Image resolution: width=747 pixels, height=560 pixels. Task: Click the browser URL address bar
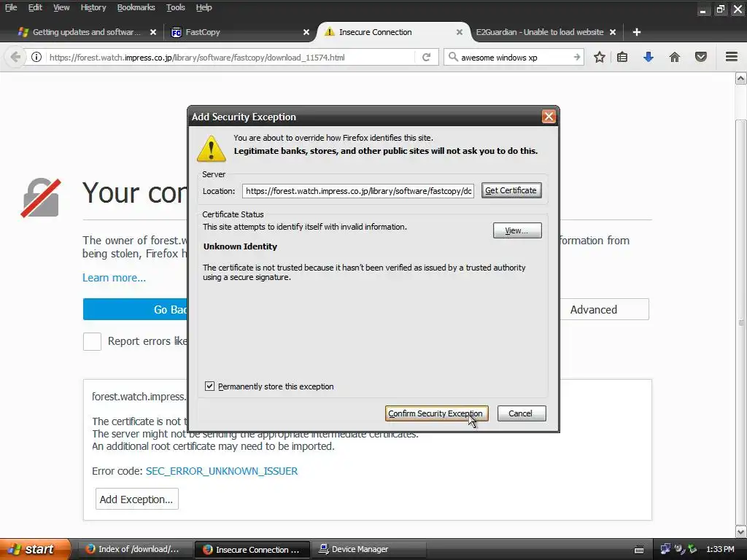coord(231,57)
